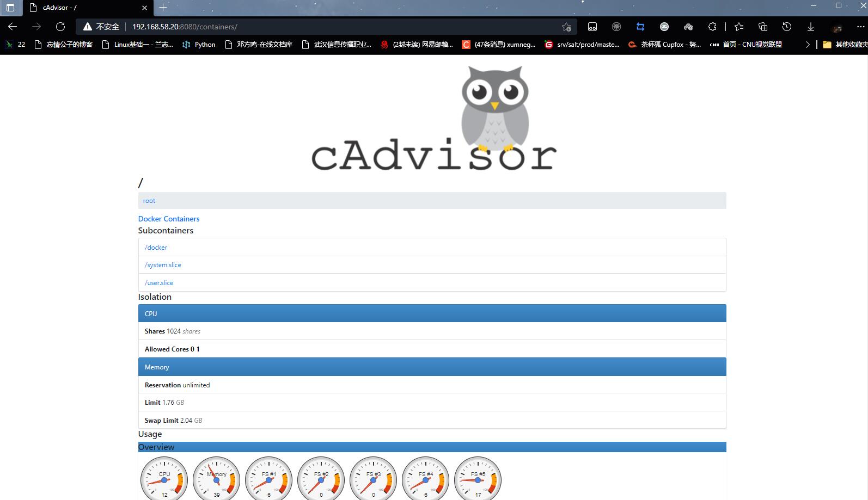Open Docker Containers link
The image size is (868, 500).
(169, 219)
